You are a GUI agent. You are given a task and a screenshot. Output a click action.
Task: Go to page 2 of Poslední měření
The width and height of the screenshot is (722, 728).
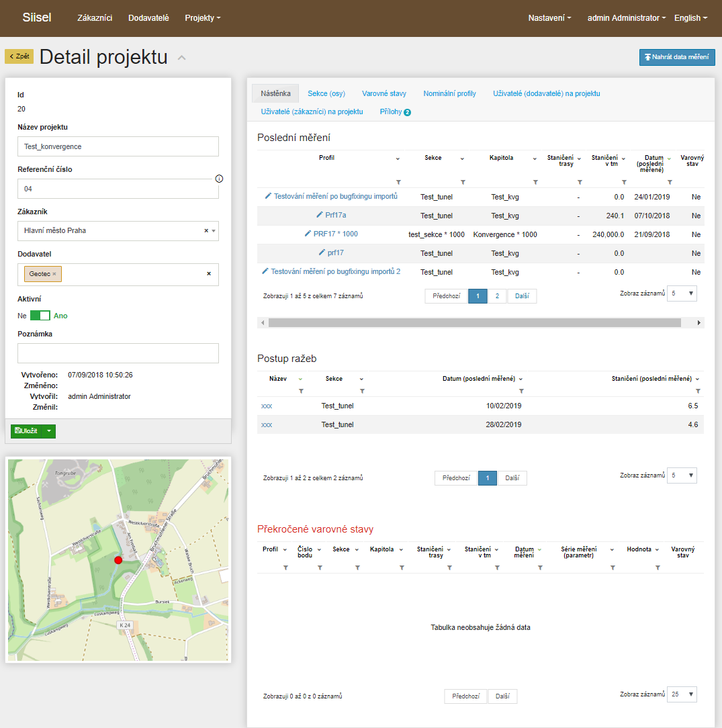[497, 296]
